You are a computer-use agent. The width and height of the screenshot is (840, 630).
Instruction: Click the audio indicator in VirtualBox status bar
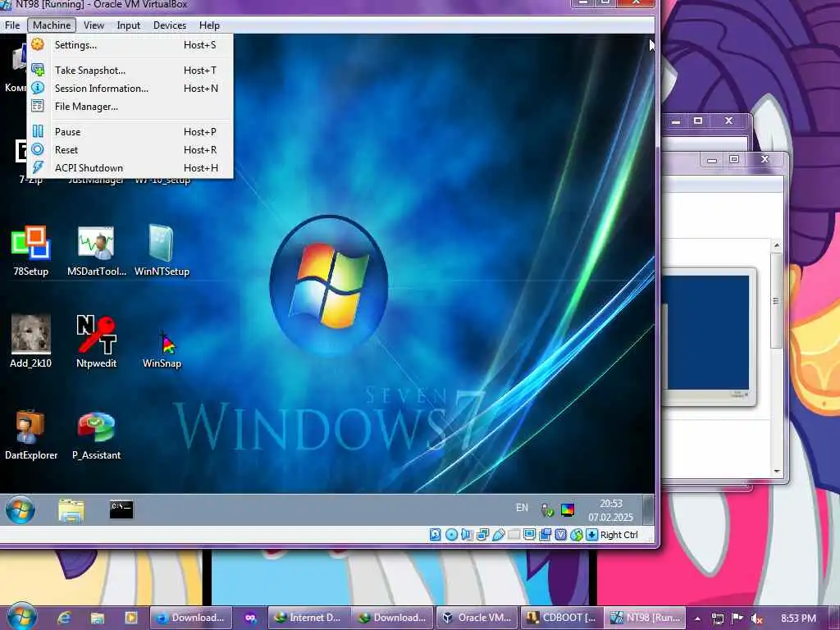[467, 535]
